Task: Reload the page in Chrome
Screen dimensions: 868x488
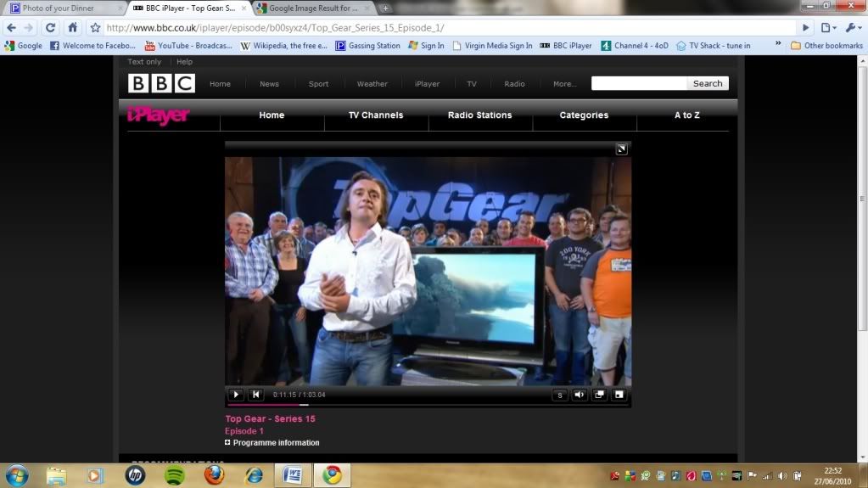Action: click(50, 27)
